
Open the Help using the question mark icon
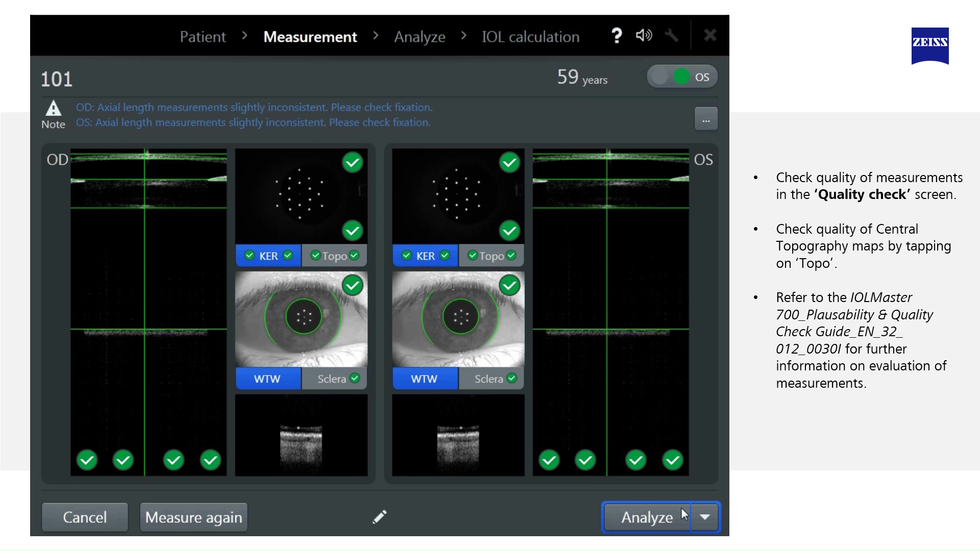[617, 36]
